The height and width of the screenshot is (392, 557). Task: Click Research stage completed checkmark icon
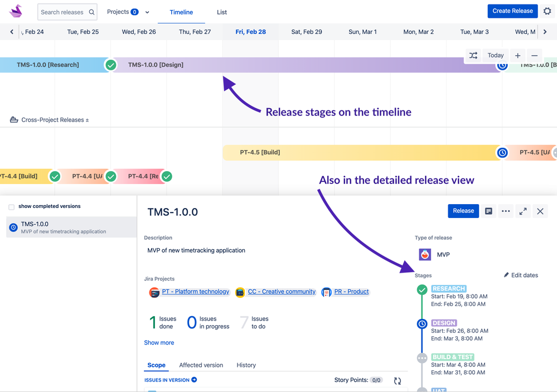[422, 289]
